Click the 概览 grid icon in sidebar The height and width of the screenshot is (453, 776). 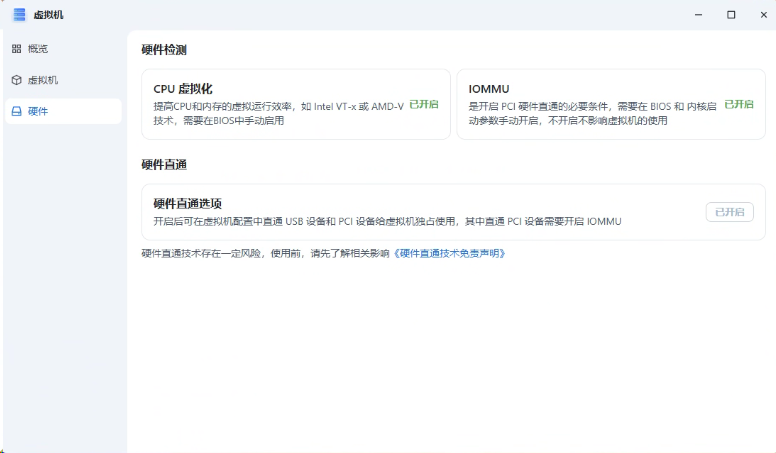tap(16, 49)
